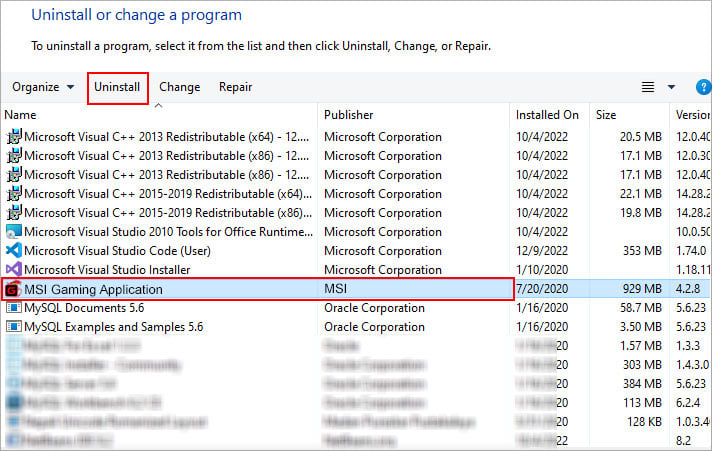Click the 353 MB size value

click(642, 251)
